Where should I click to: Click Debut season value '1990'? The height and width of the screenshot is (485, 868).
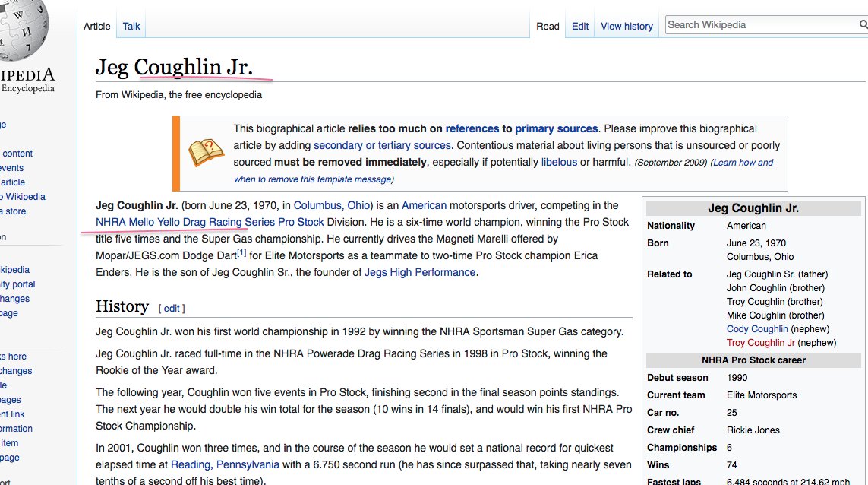pyautogui.click(x=737, y=378)
